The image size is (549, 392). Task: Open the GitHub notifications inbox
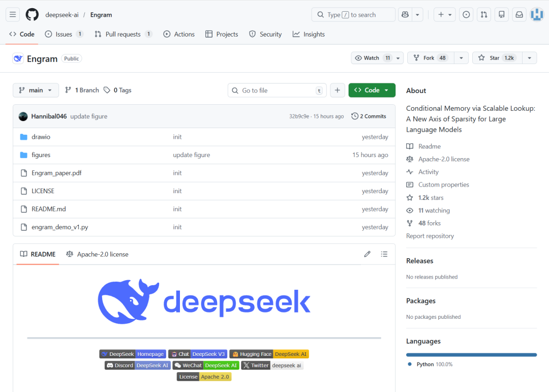coord(519,14)
